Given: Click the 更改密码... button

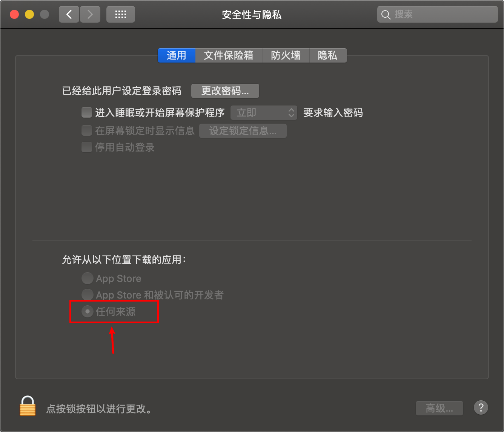Looking at the screenshot, I should tap(225, 91).
